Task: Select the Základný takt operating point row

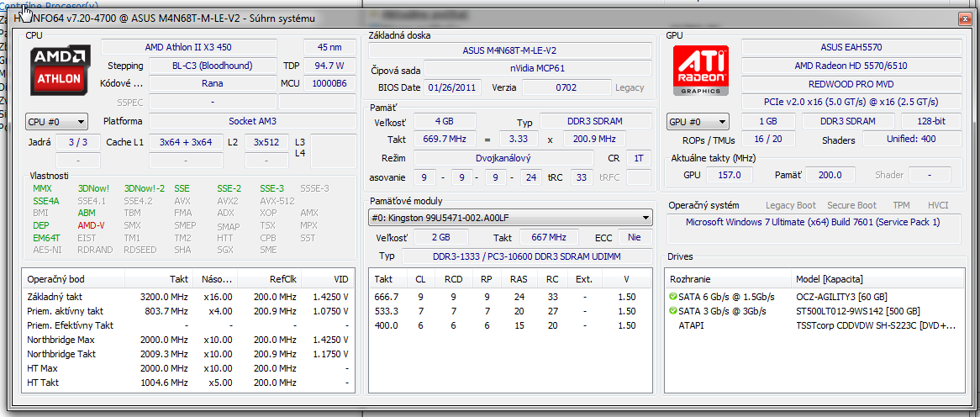Action: click(x=56, y=297)
